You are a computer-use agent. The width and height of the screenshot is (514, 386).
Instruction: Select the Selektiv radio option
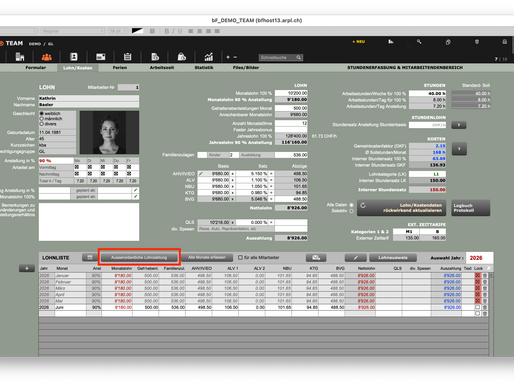[351, 211]
